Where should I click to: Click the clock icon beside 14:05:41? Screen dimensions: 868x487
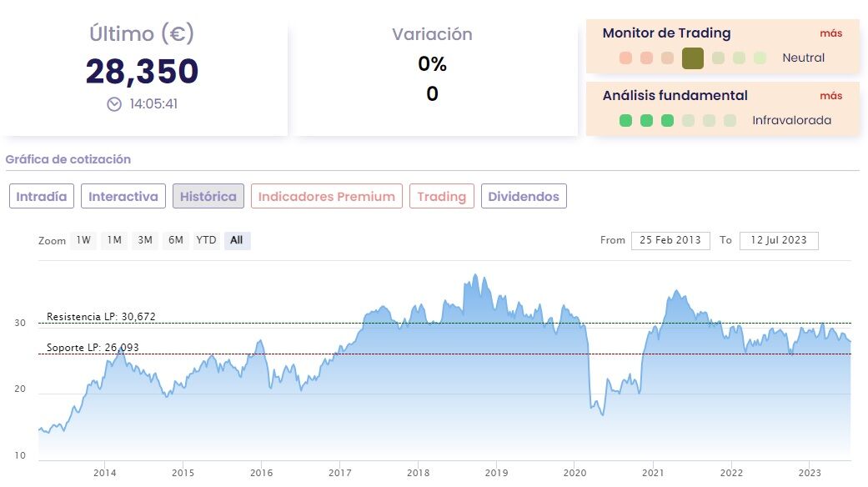(114, 104)
